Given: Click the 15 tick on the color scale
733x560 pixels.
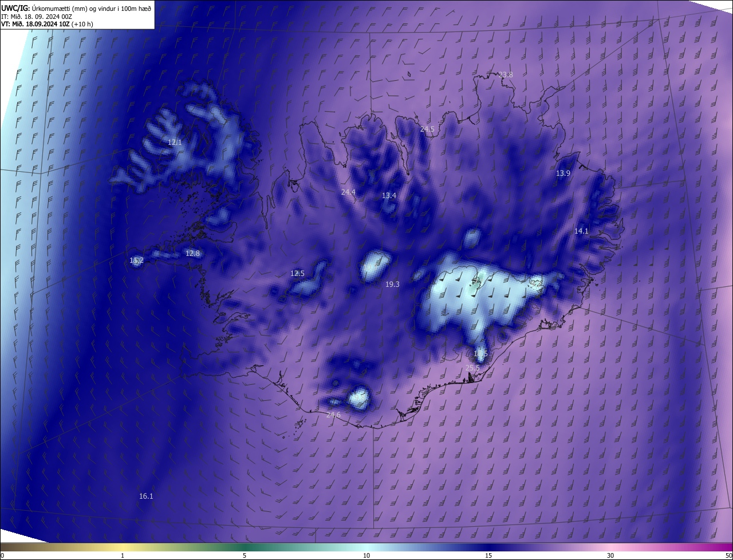Looking at the screenshot, I should (x=488, y=555).
